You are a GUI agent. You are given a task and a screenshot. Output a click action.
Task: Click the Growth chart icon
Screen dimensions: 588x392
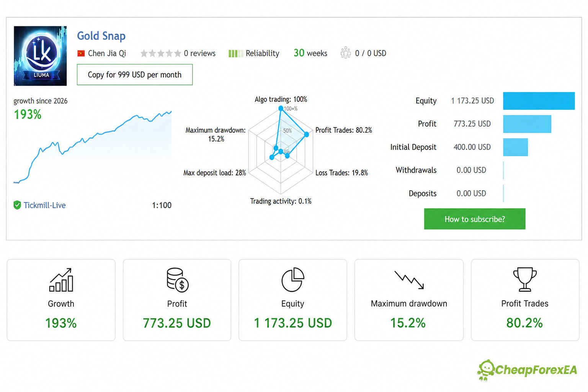61,280
